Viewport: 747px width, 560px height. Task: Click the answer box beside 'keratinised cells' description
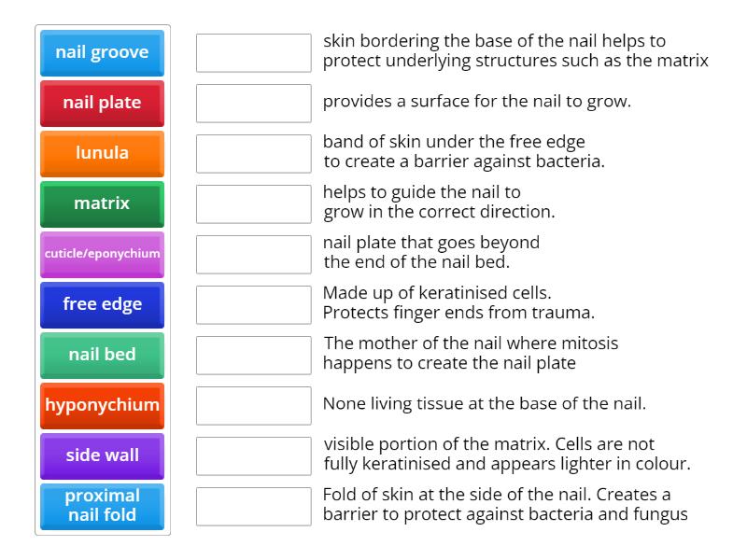[x=253, y=304]
